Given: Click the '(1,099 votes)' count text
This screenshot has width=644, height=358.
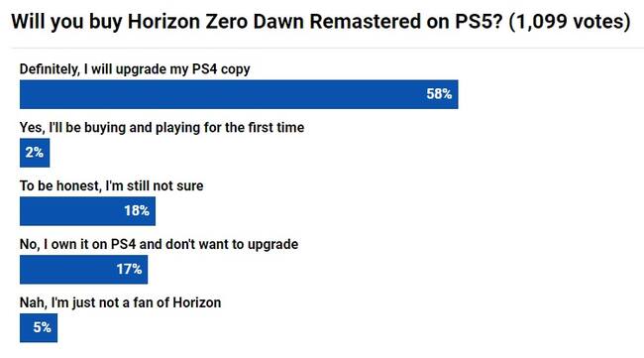Looking at the screenshot, I should (x=570, y=22).
